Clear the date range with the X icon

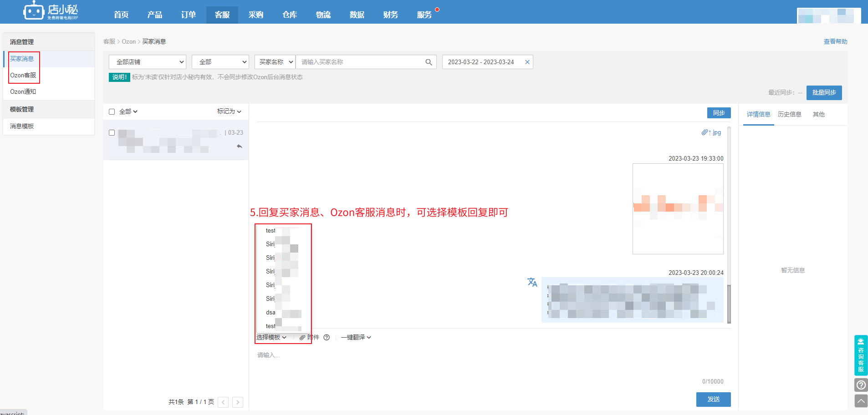point(527,62)
